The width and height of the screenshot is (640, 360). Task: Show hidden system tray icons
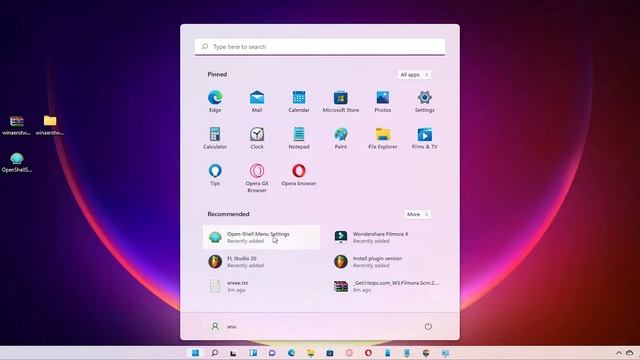point(619,353)
